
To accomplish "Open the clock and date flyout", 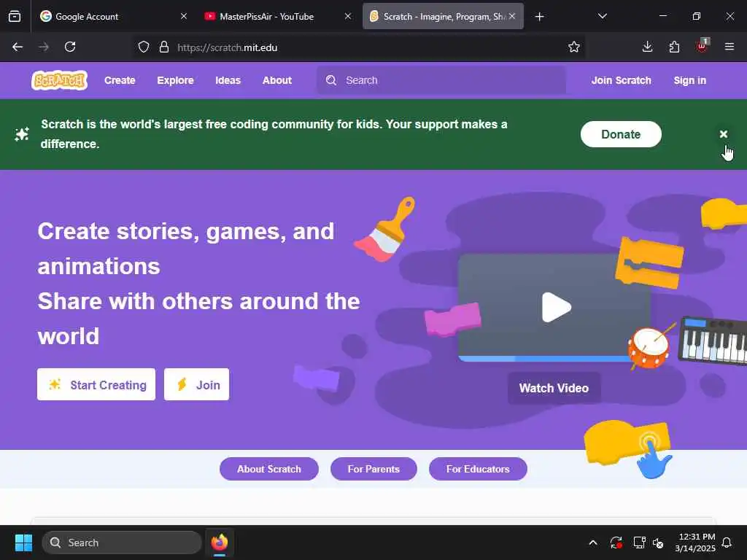I will click(695, 542).
